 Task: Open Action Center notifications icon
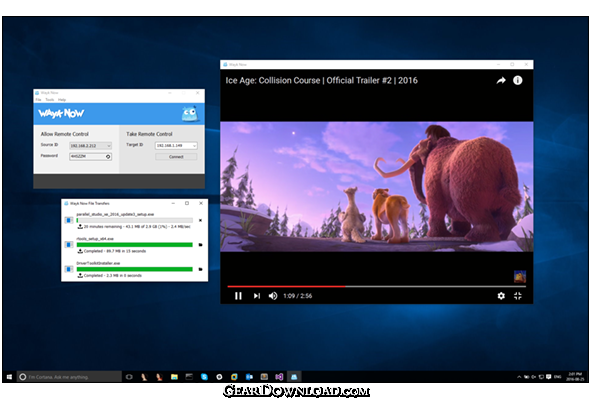coord(549,377)
